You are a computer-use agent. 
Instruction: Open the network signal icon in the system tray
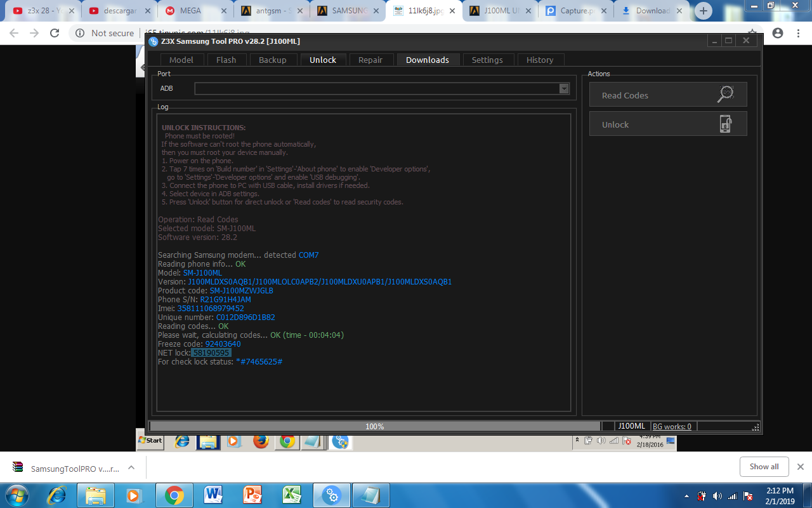(733, 495)
